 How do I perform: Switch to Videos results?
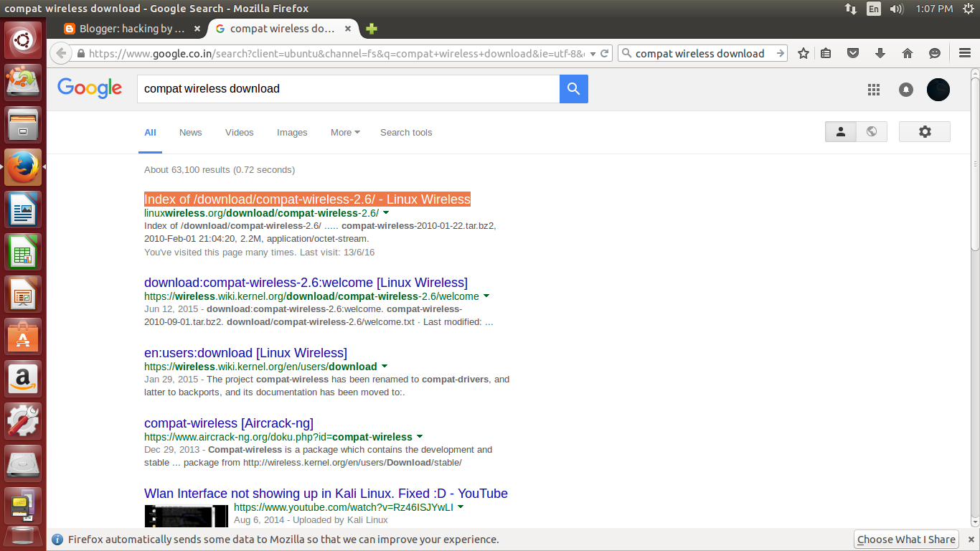pyautogui.click(x=240, y=132)
